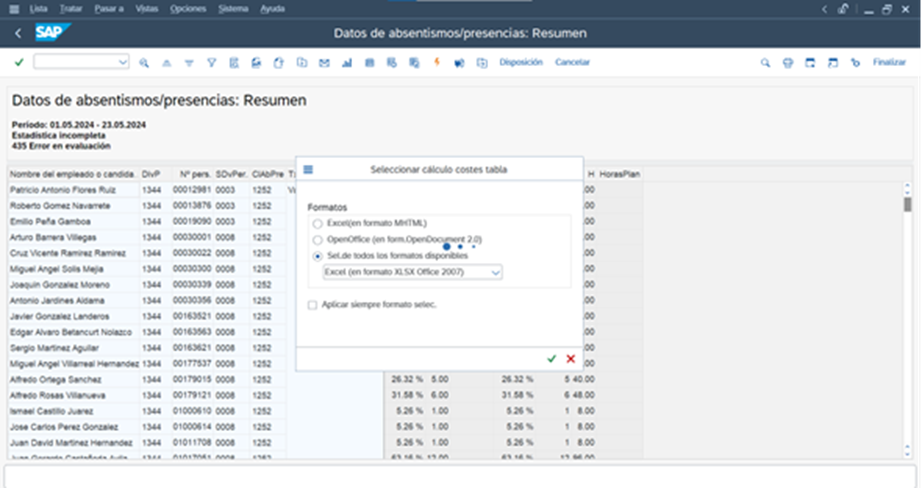Click the mail envelope icon in the toolbar
This screenshot has width=922, height=488.
(x=324, y=62)
